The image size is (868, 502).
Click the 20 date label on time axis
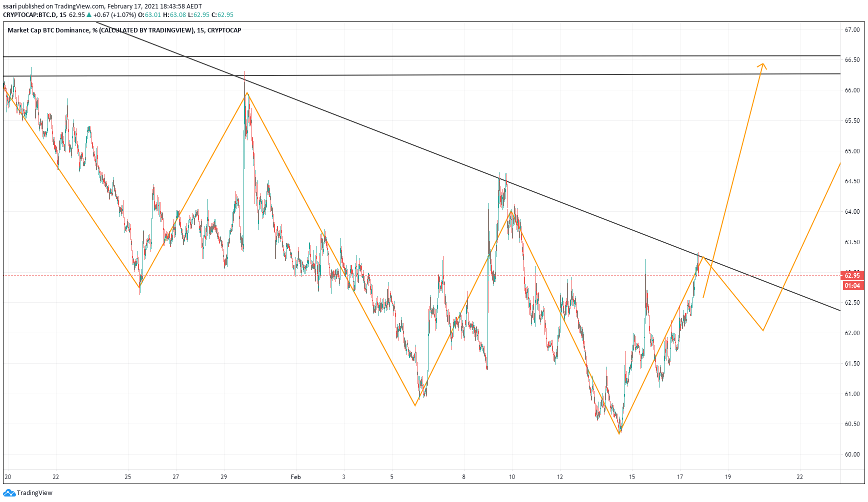click(x=7, y=477)
